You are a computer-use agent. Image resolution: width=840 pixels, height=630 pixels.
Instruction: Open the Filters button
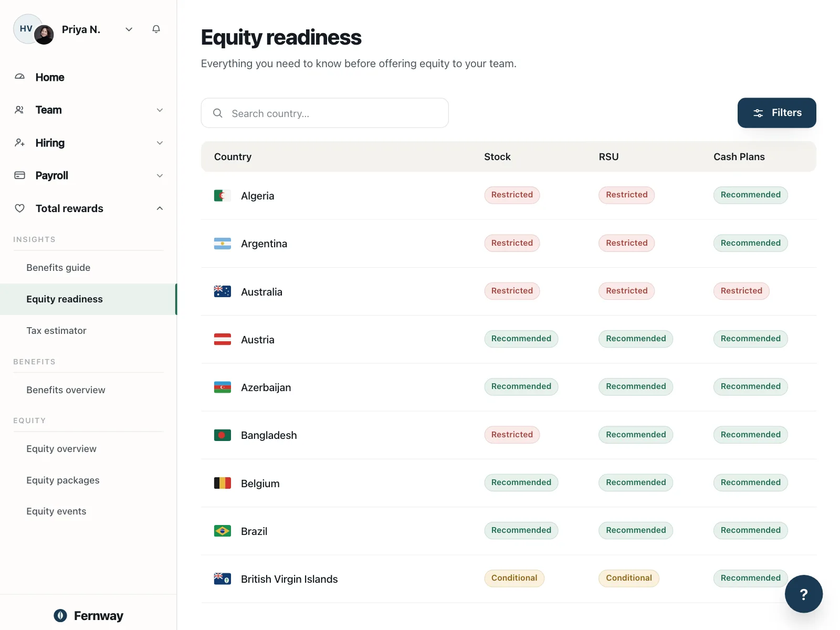[776, 113]
